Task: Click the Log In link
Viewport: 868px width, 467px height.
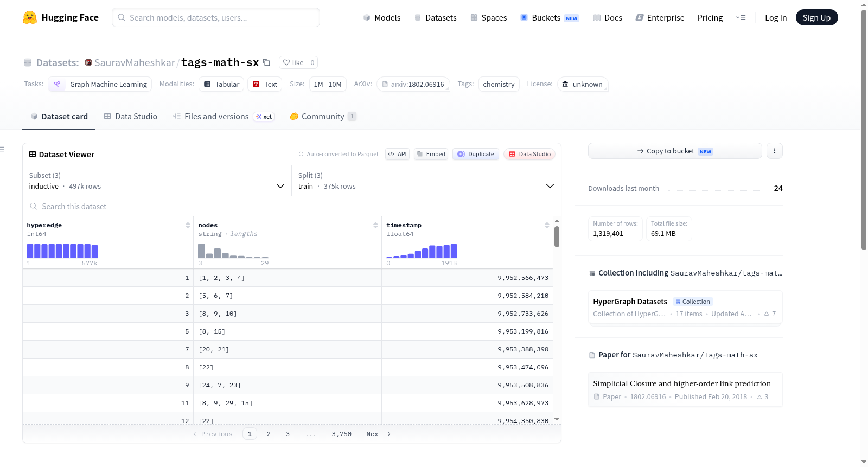Action: 776,17
